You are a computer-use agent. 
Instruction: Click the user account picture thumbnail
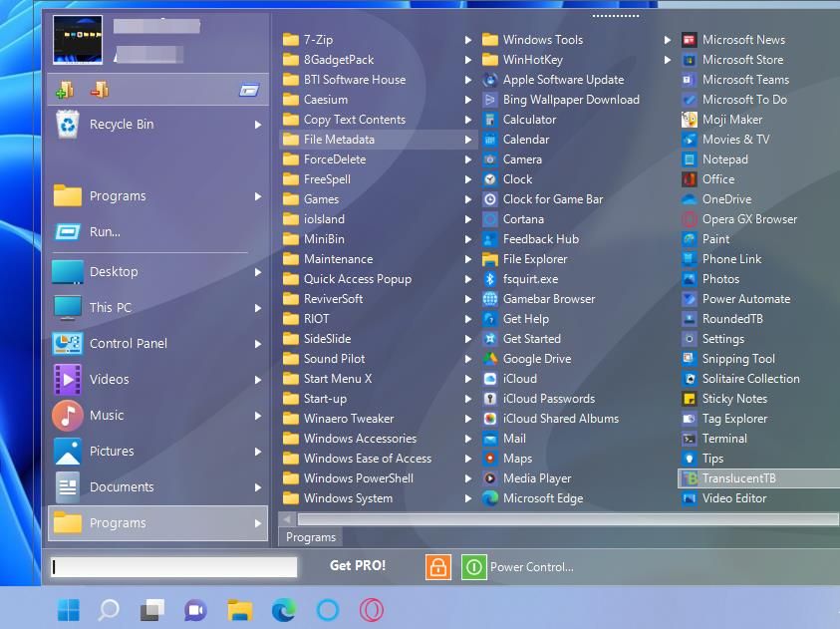point(78,40)
